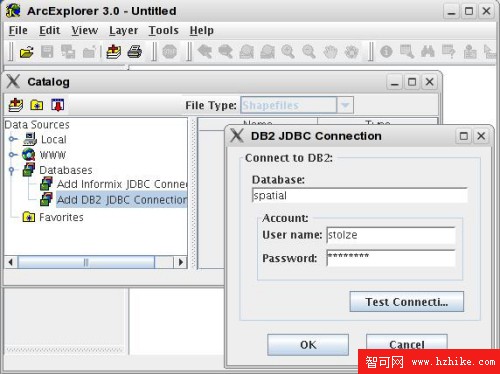Click the Find magnifier-on-table icon

tap(407, 52)
